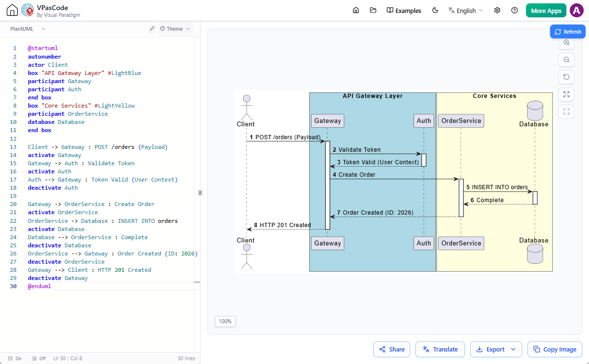Click the purple A user avatar
Viewport: 589px width, 364px height.
coord(576,11)
